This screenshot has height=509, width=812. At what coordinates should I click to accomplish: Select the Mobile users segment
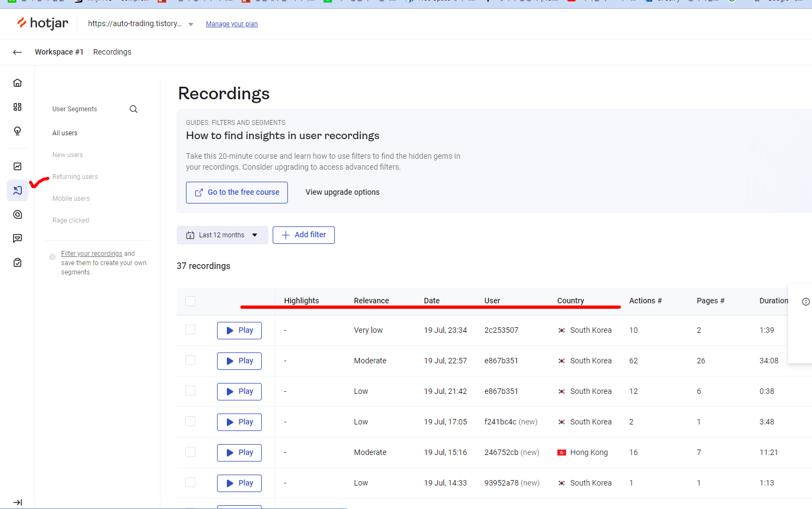click(71, 199)
